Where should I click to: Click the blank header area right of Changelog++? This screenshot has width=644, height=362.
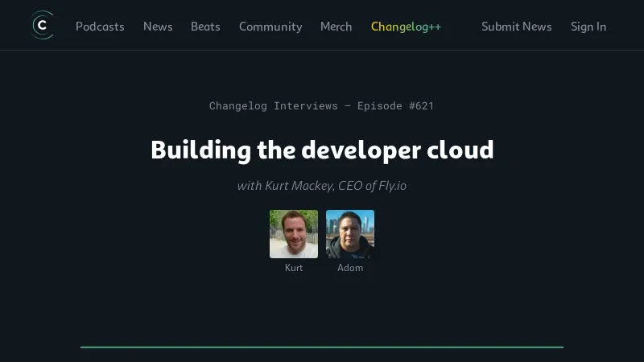(461, 27)
